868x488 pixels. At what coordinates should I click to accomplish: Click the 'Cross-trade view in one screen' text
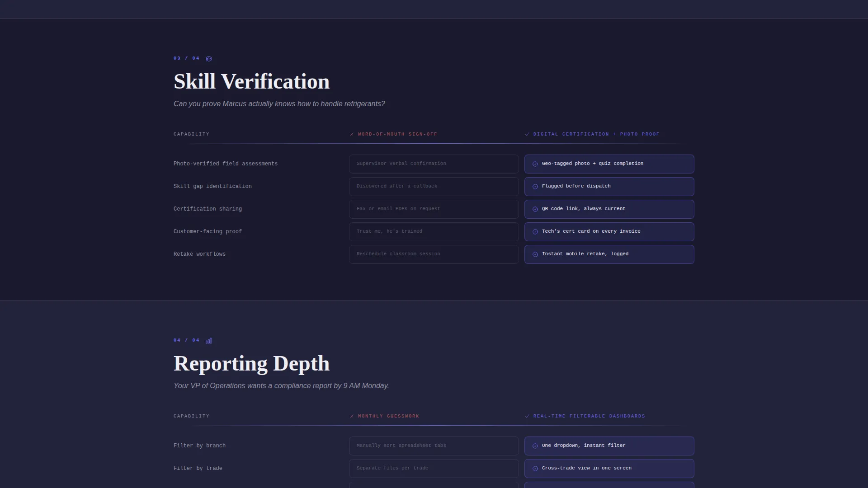coord(587,468)
